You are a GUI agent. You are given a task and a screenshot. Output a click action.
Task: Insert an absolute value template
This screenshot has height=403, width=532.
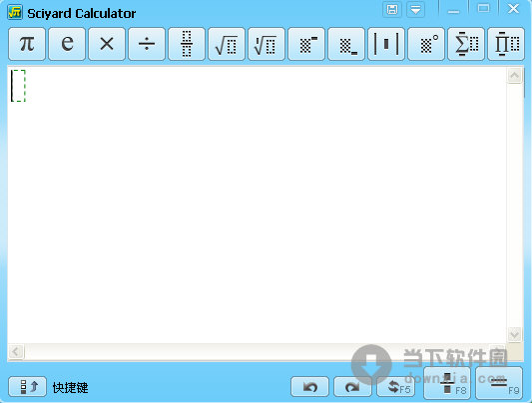(386, 44)
